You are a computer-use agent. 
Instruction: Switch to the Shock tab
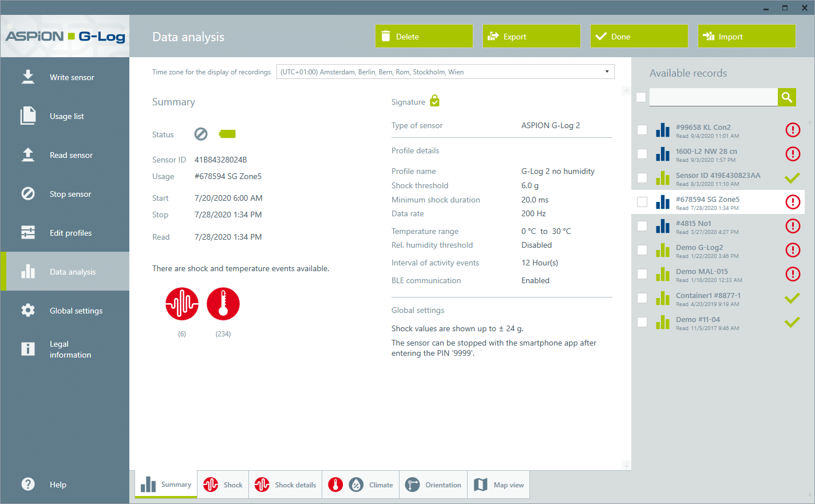[x=223, y=485]
